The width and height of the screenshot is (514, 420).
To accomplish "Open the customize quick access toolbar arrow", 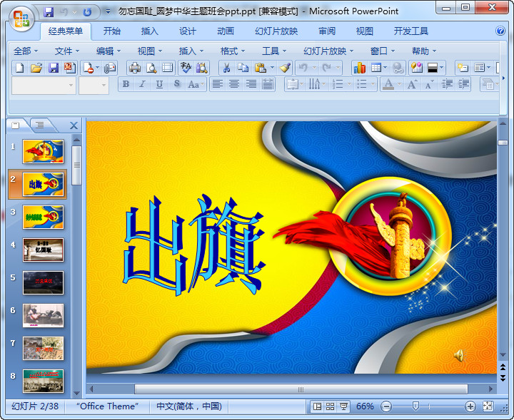I will (x=108, y=12).
